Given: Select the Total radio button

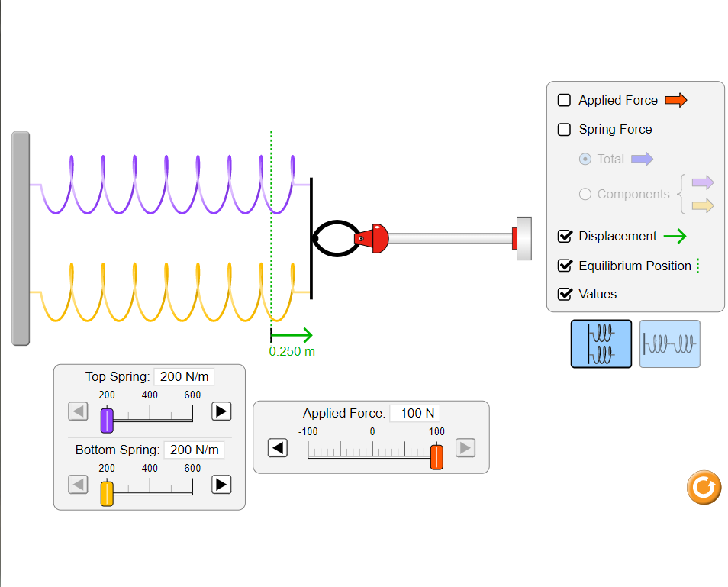Looking at the screenshot, I should coord(585,160).
